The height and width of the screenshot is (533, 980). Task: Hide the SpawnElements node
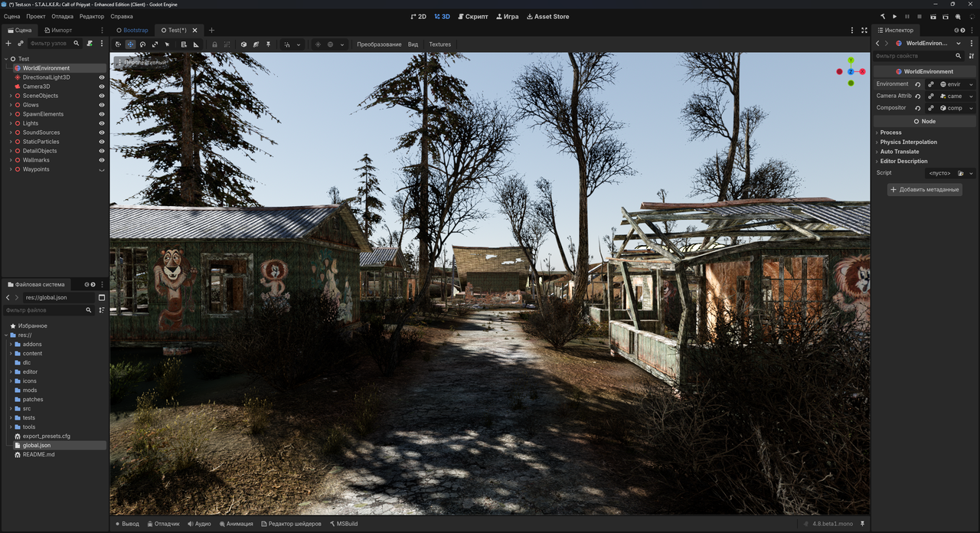(102, 114)
